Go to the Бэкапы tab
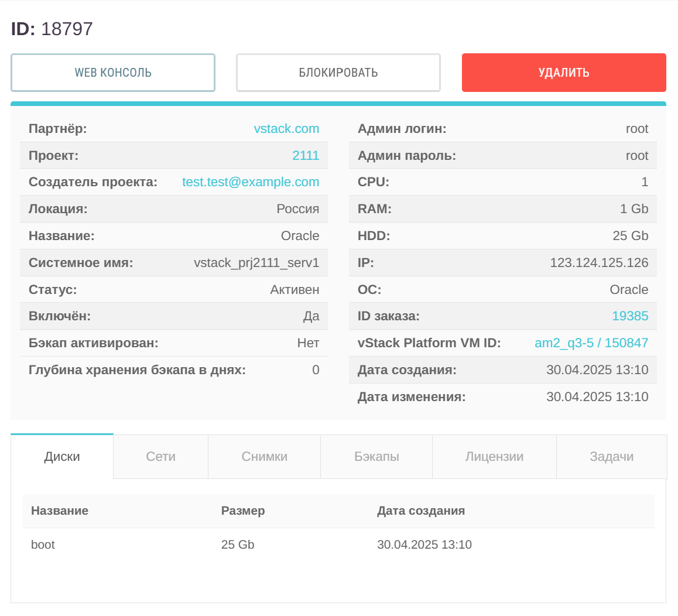678x616 pixels. 376,457
